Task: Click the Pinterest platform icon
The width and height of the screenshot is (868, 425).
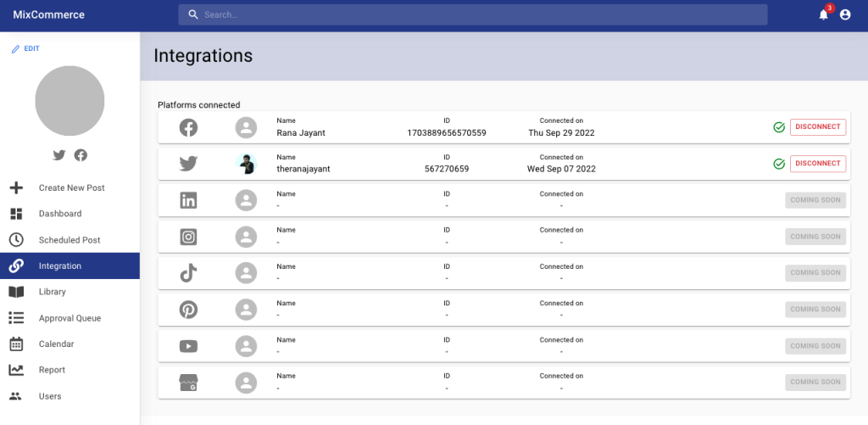Action: pos(188,309)
